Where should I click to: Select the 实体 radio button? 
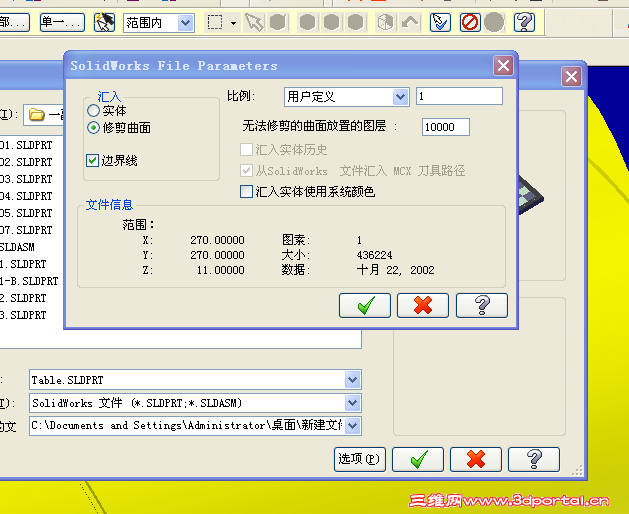[93, 110]
